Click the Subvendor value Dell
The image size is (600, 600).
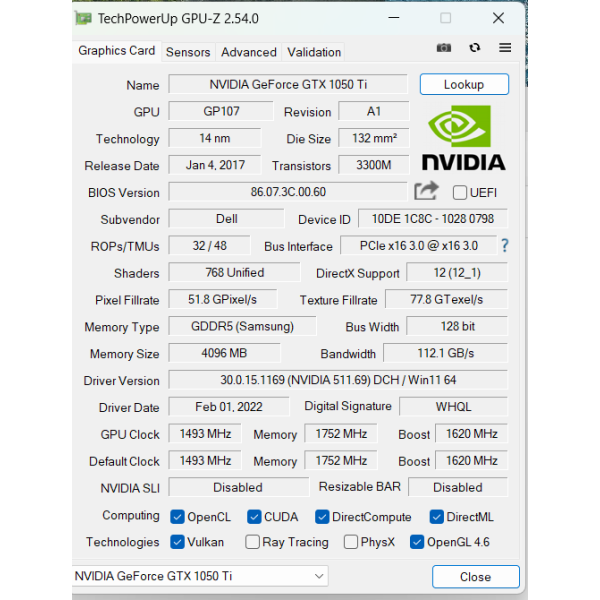227,219
